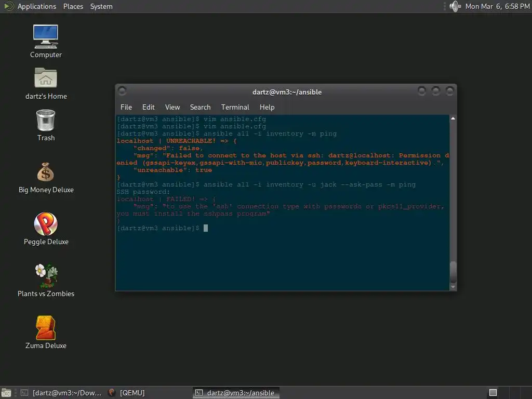
Task: Open the System menu in top panel
Action: point(101,6)
